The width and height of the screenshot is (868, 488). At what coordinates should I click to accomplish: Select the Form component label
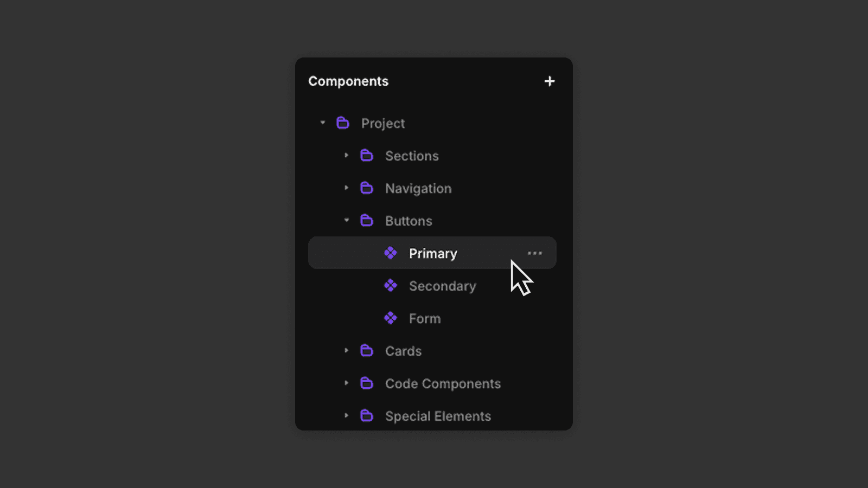click(x=425, y=318)
